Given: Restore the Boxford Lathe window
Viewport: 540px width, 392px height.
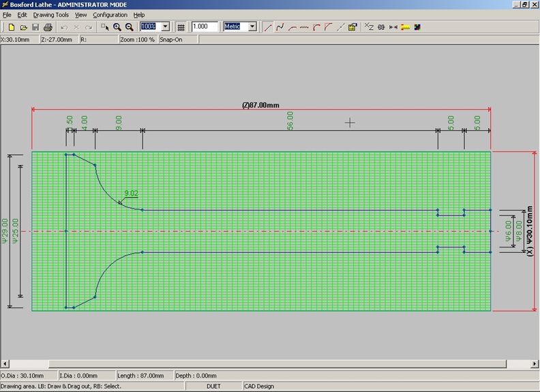Looking at the screenshot, I should coord(524,5).
